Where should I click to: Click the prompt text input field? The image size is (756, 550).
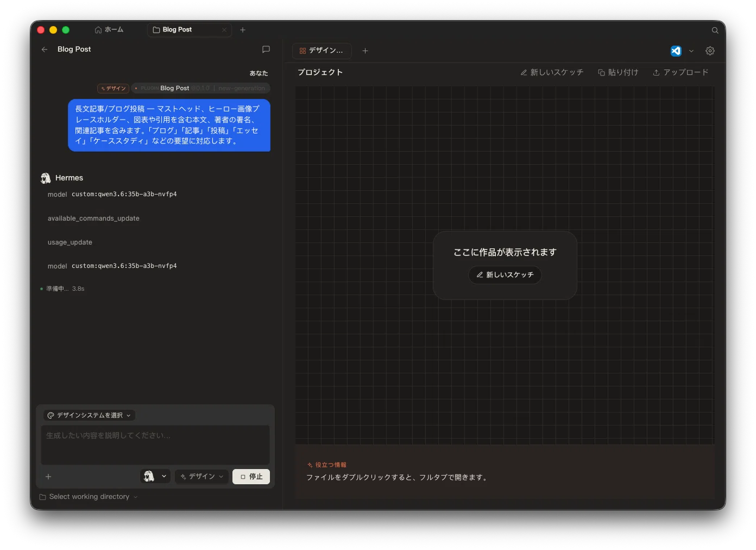tap(155, 445)
